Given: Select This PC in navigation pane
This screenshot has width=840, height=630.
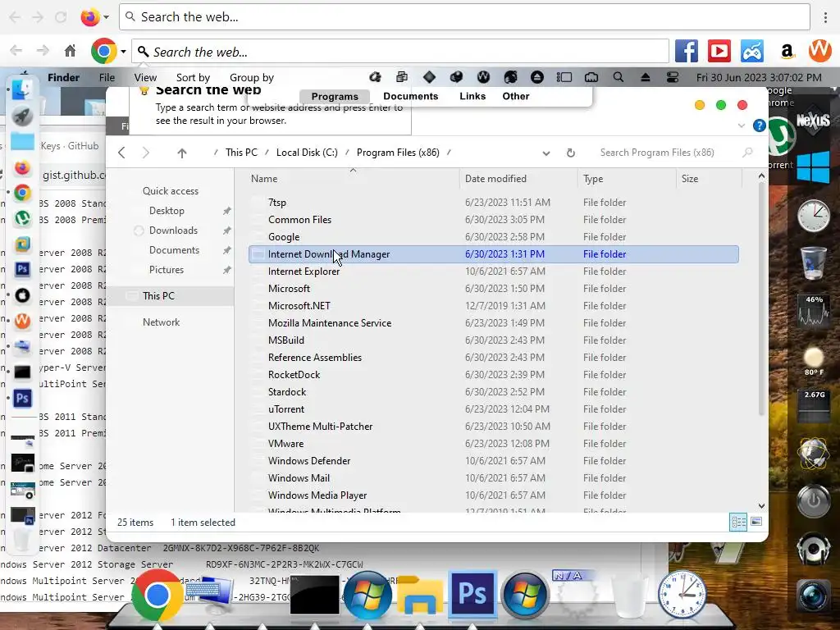Looking at the screenshot, I should [158, 295].
